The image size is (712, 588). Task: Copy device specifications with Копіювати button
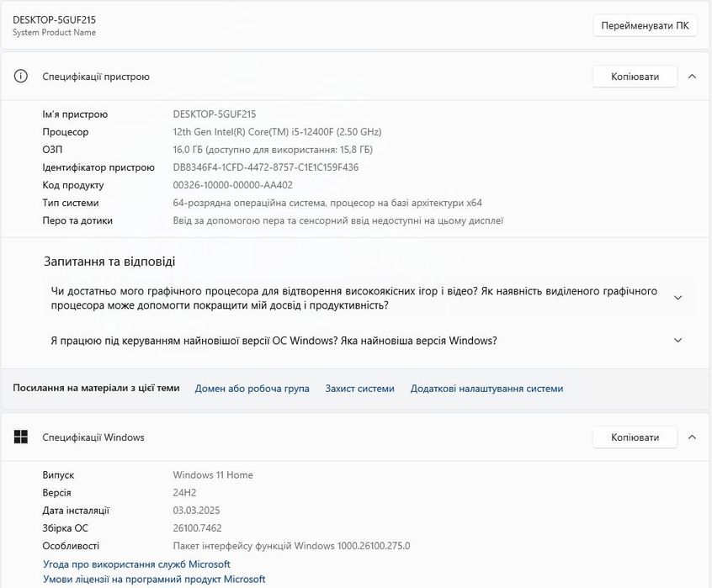635,77
